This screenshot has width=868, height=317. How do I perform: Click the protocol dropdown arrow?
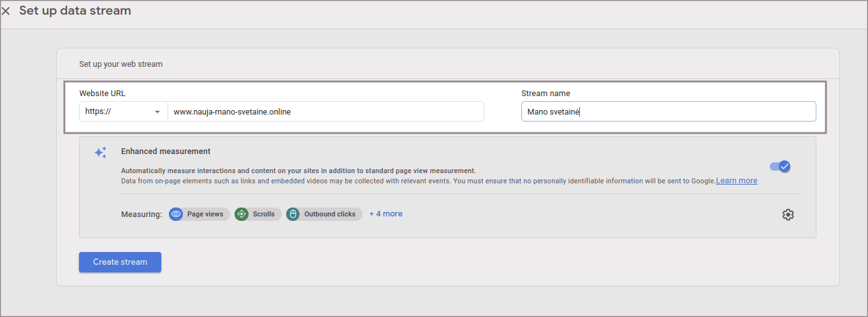157,112
